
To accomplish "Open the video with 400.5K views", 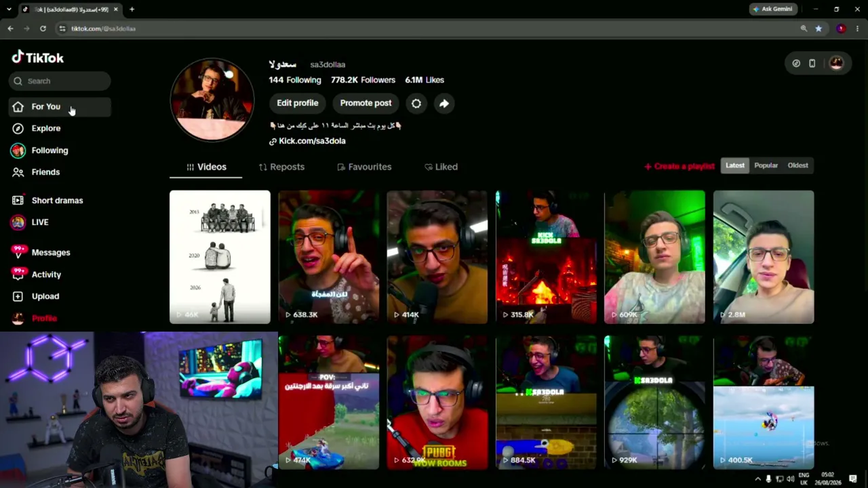I will click(x=764, y=403).
